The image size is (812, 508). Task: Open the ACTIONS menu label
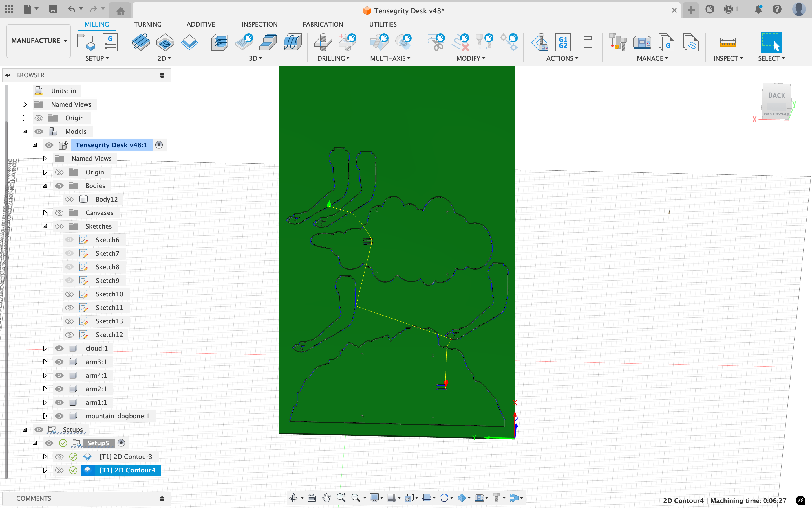[562, 58]
